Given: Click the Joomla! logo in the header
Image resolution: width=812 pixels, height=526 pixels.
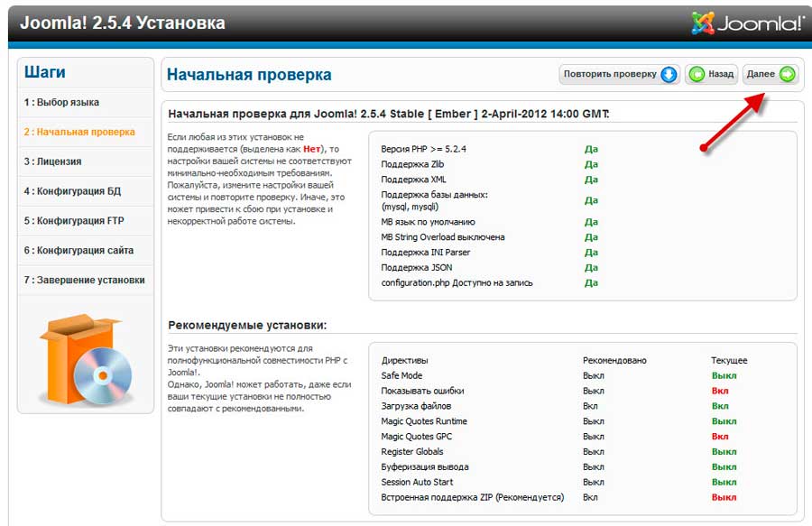Looking at the screenshot, I should pyautogui.click(x=748, y=23).
